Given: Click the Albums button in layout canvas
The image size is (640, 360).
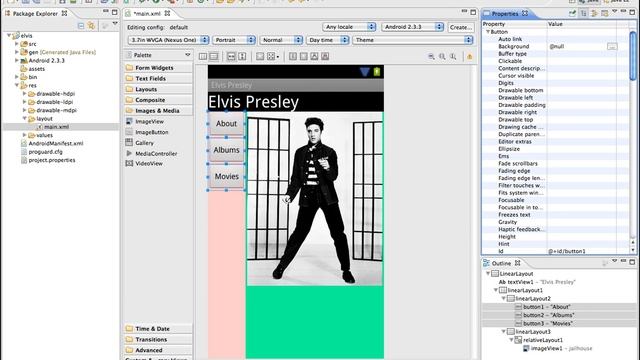Looking at the screenshot, I should pyautogui.click(x=227, y=150).
